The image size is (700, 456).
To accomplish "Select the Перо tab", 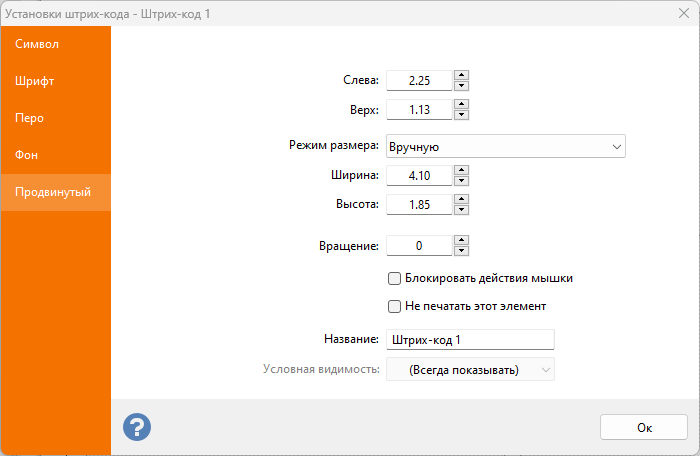I will [x=30, y=118].
